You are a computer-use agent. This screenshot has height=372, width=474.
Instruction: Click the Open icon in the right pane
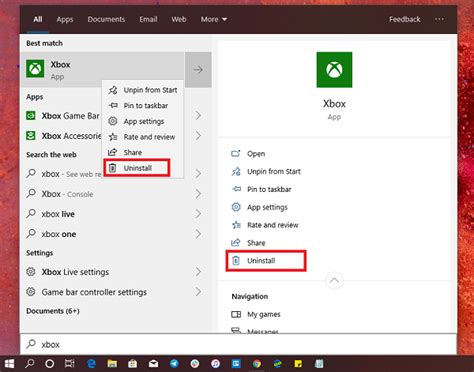[236, 154]
